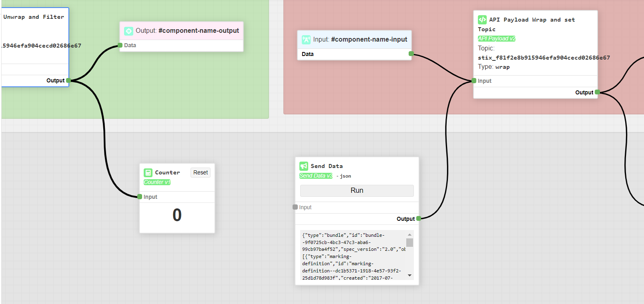Click the Counter component calculator icon
The width and height of the screenshot is (644, 304).
(148, 173)
